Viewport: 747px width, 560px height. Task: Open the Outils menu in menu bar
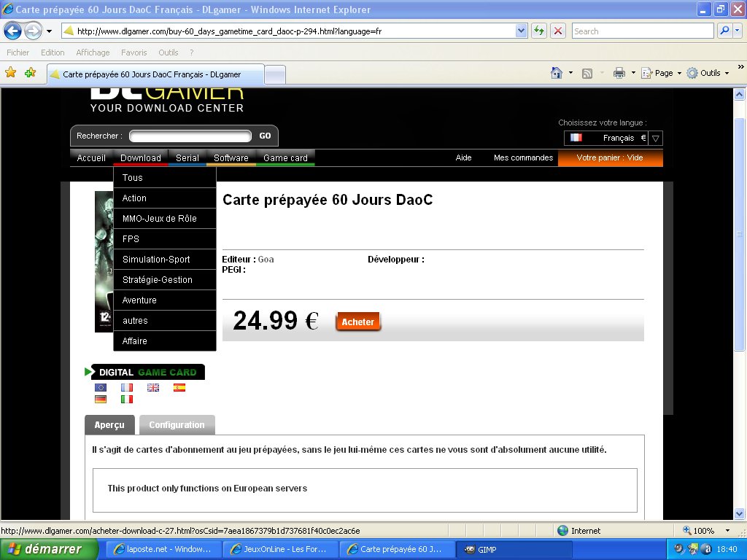coord(169,52)
